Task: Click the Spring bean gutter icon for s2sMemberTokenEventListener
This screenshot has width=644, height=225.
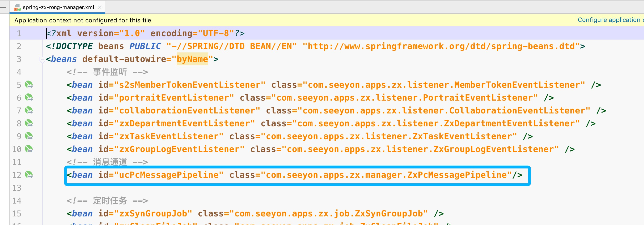Action: point(29,85)
